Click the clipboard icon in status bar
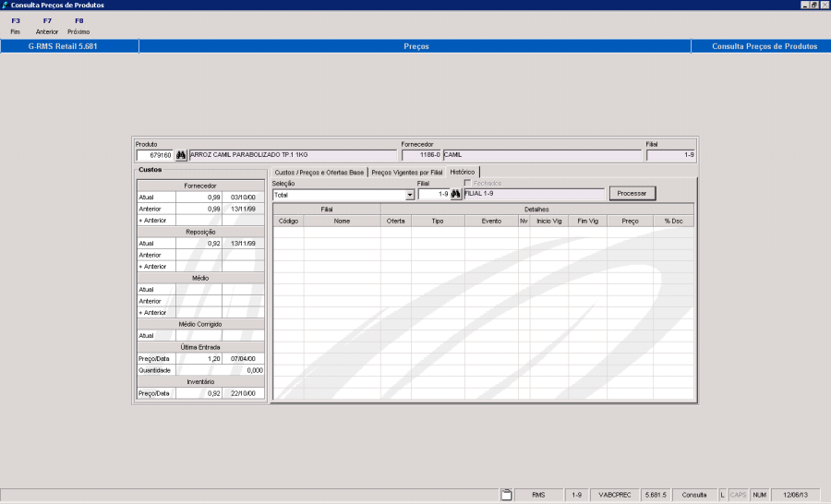Viewport: 831px width, 504px height. pyautogui.click(x=507, y=495)
